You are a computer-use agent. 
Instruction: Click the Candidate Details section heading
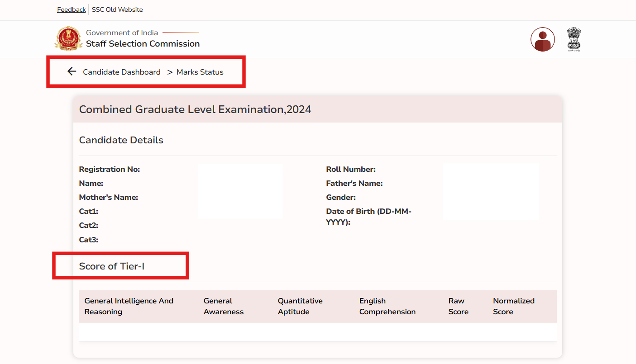pos(121,140)
